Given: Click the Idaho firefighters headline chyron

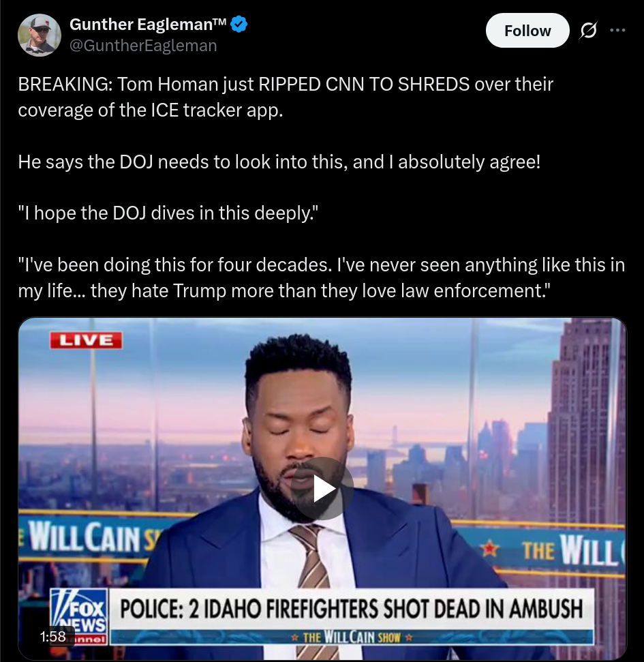Looking at the screenshot, I should click(351, 609).
